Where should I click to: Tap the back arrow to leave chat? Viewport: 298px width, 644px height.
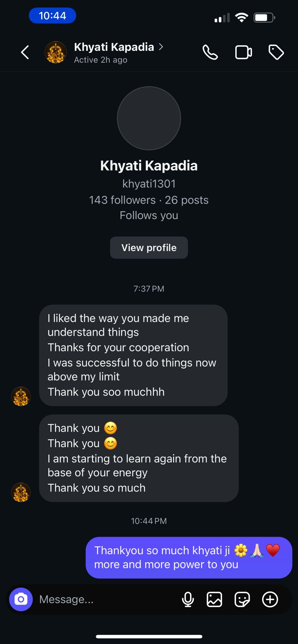(x=25, y=52)
